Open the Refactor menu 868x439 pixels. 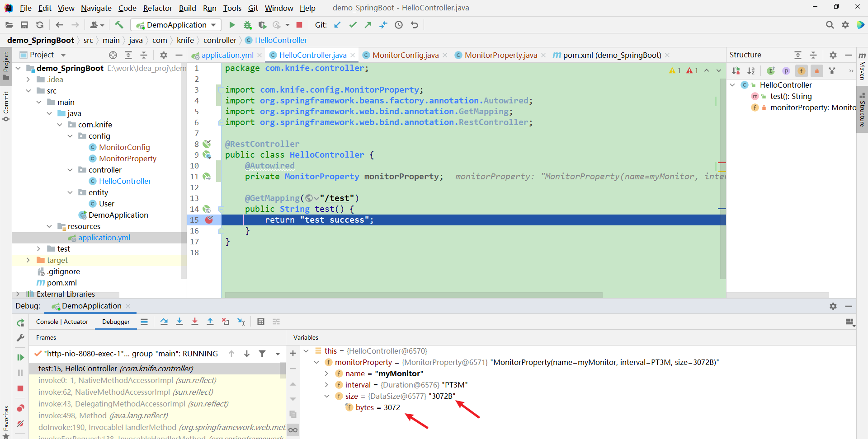[157, 8]
